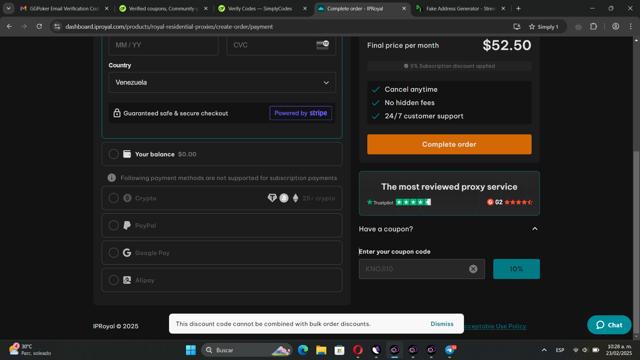Open the browser profile avatar
640x360 pixels.
[616, 27]
